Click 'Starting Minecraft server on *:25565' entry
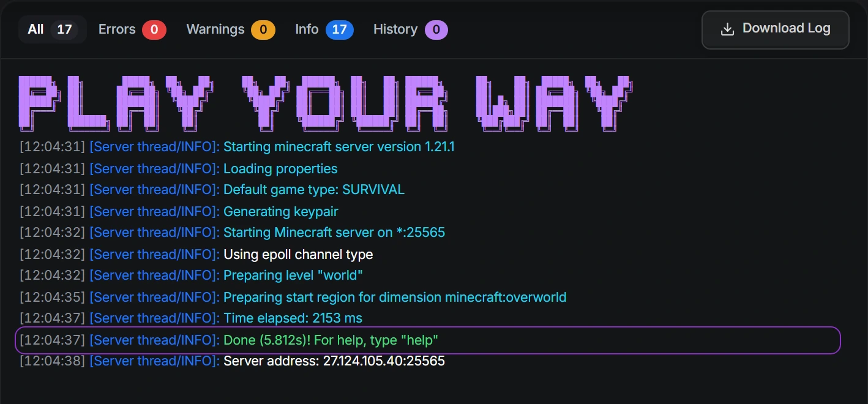 (x=233, y=233)
